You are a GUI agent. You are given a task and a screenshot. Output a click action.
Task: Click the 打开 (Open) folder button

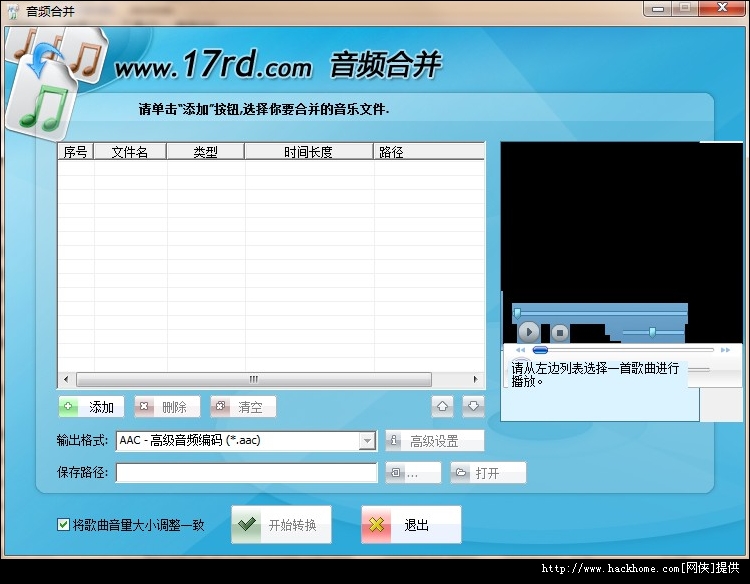pyautogui.click(x=488, y=473)
